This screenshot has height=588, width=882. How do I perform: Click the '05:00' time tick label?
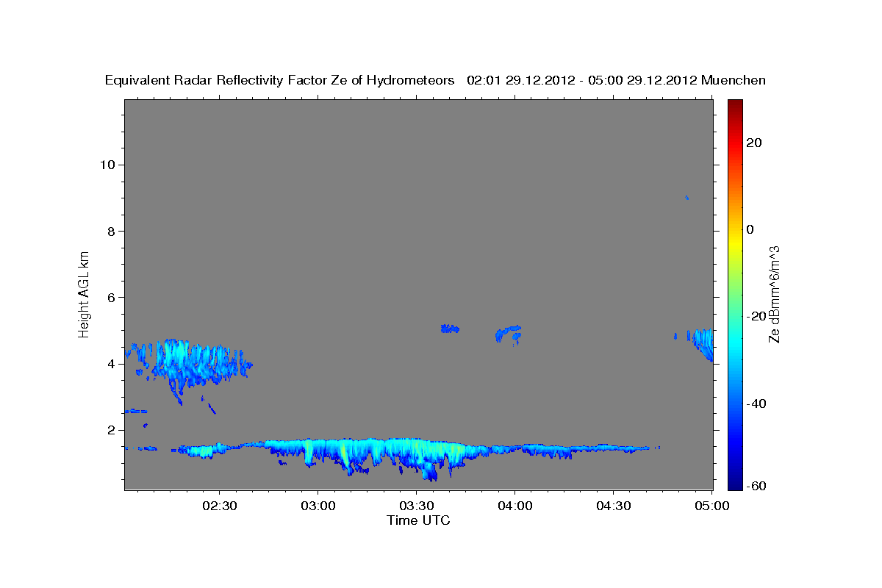712,507
